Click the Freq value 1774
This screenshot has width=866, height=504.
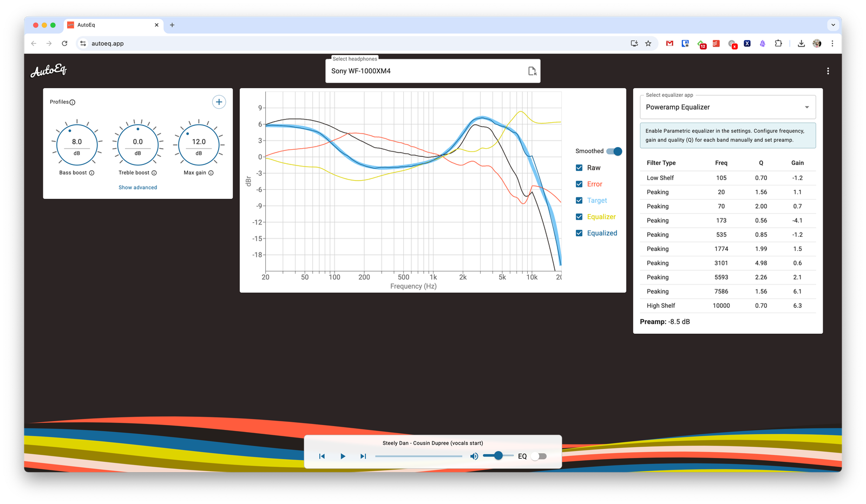point(721,249)
